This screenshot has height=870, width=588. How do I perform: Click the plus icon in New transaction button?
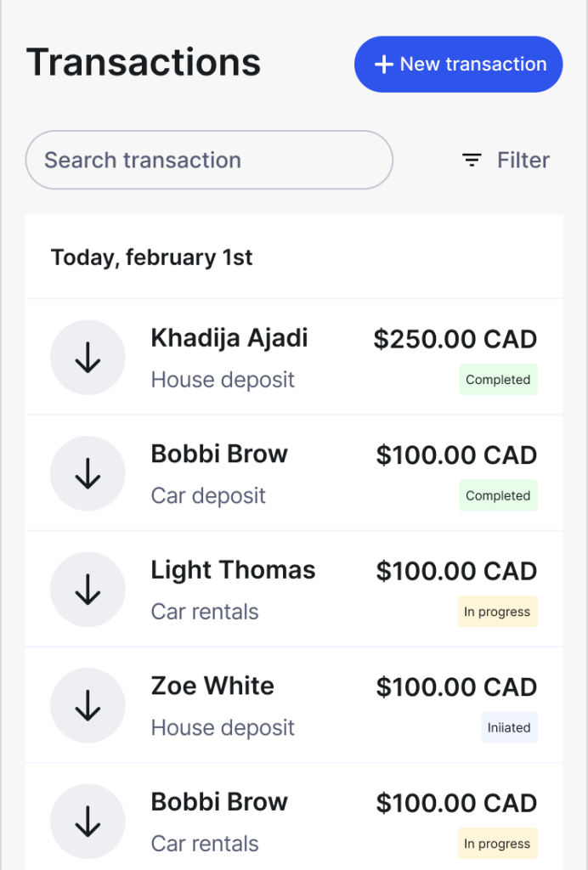click(384, 65)
